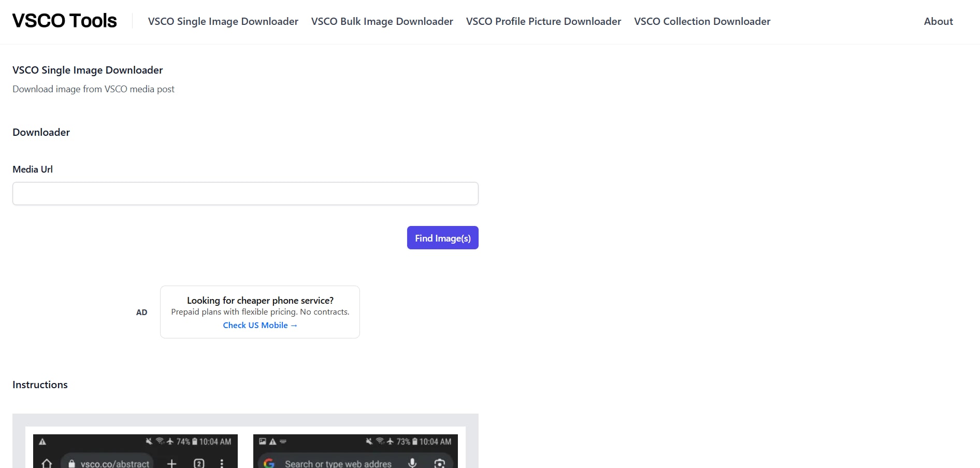Click inside the Media Url input field
Image resolution: width=980 pixels, height=468 pixels.
[x=245, y=193]
